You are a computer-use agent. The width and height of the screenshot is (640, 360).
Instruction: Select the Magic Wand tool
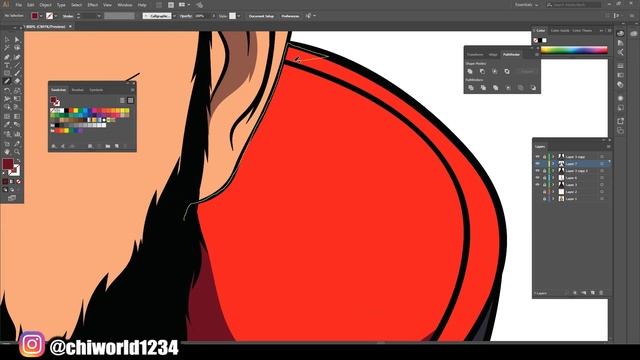[7, 48]
